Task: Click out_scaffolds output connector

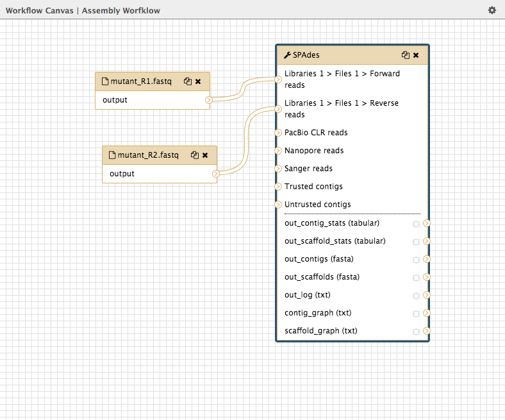Action: pos(427,277)
